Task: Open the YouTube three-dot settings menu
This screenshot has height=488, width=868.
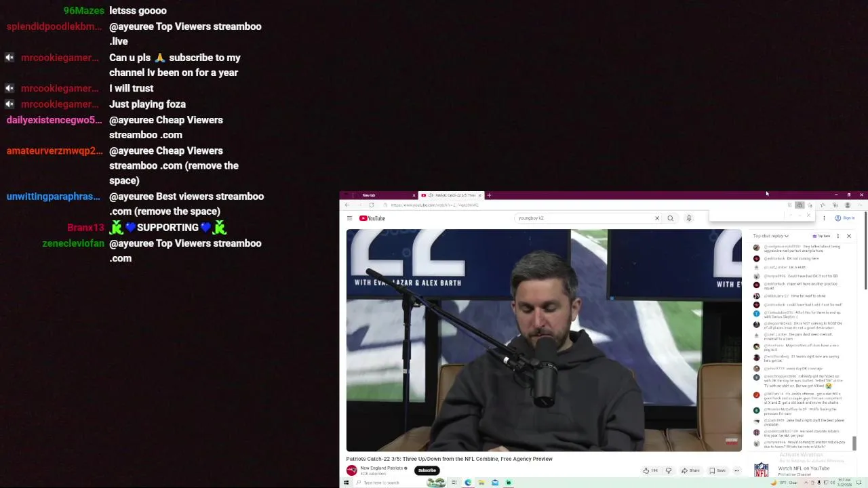Action: click(x=824, y=218)
